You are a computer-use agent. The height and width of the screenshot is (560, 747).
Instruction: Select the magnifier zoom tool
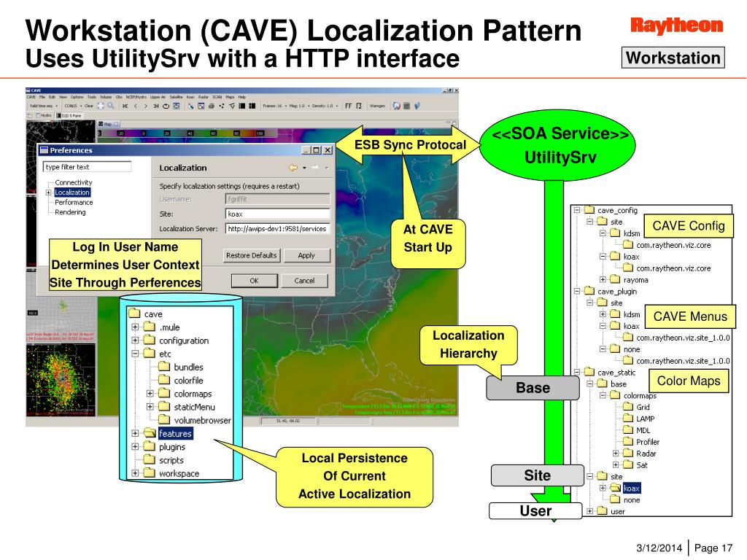[111, 106]
